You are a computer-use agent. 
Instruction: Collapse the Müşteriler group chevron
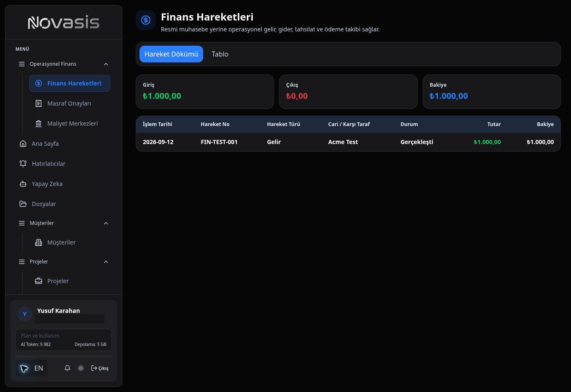[x=106, y=223]
